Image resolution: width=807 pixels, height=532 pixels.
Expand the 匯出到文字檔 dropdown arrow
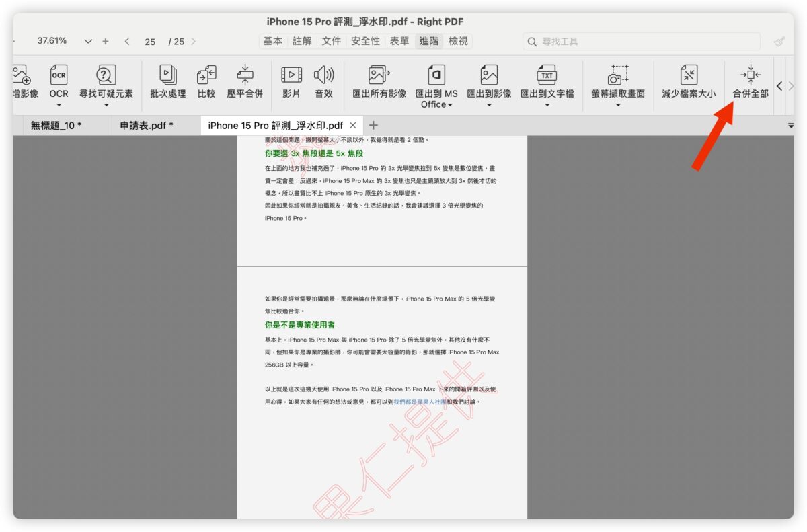pos(547,105)
